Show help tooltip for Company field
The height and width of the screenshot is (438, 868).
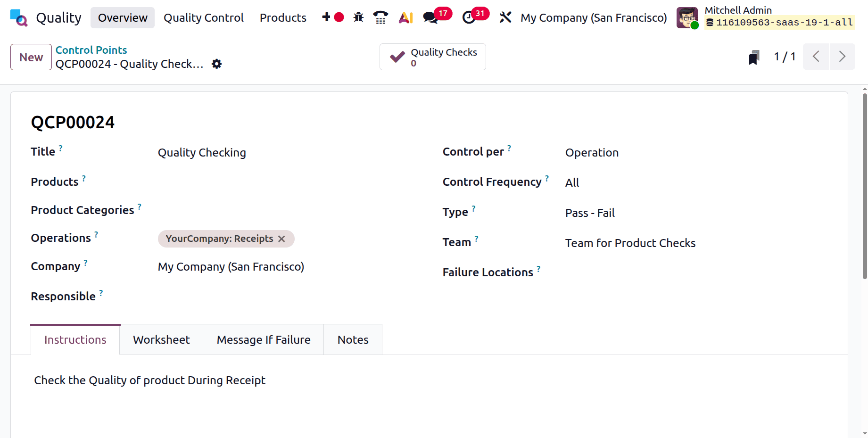pos(86,263)
